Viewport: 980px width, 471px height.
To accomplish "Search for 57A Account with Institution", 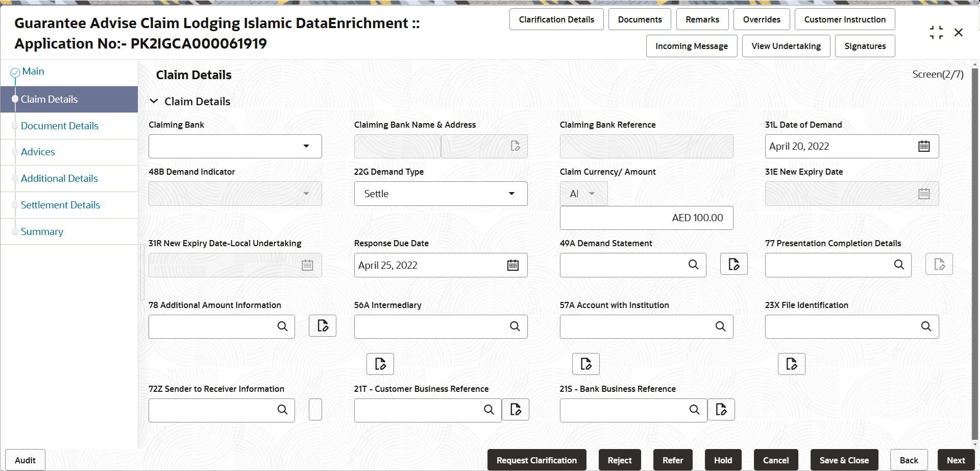I will [x=720, y=326].
